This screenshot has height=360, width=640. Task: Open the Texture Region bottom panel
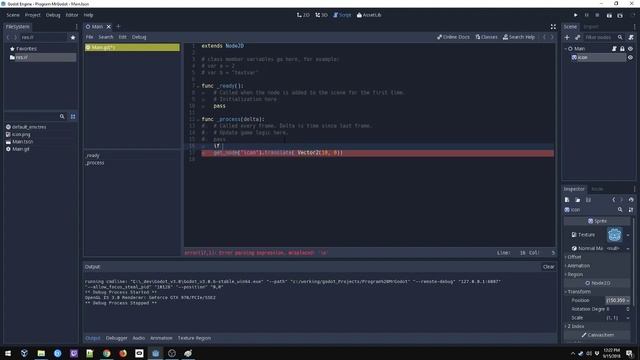(x=194, y=338)
